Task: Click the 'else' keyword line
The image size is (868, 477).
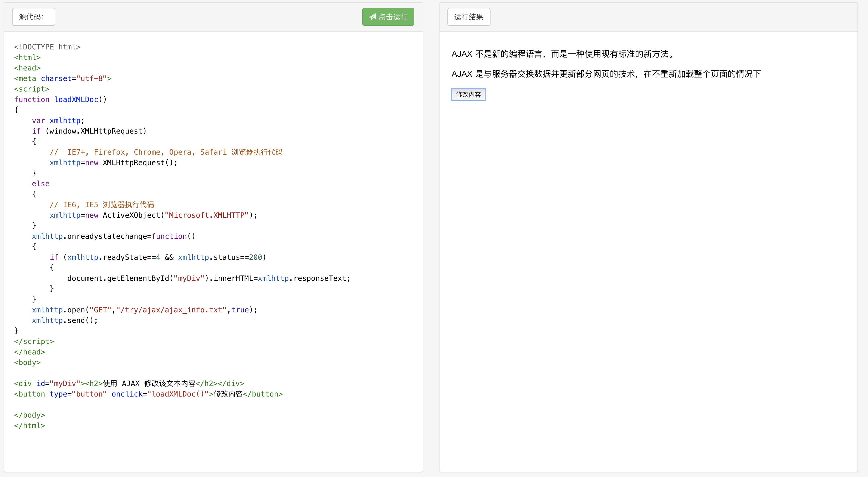Action: (x=41, y=184)
